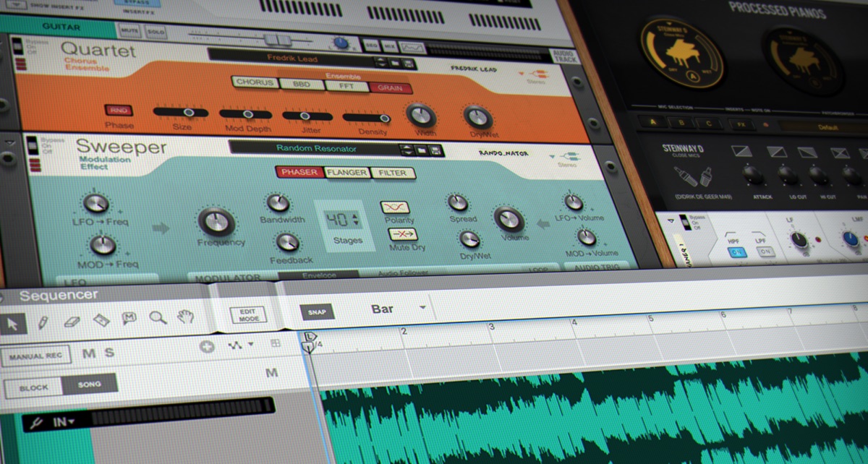The width and height of the screenshot is (868, 464).
Task: Select the PHASER mode on Sweeper
Action: coord(299,172)
